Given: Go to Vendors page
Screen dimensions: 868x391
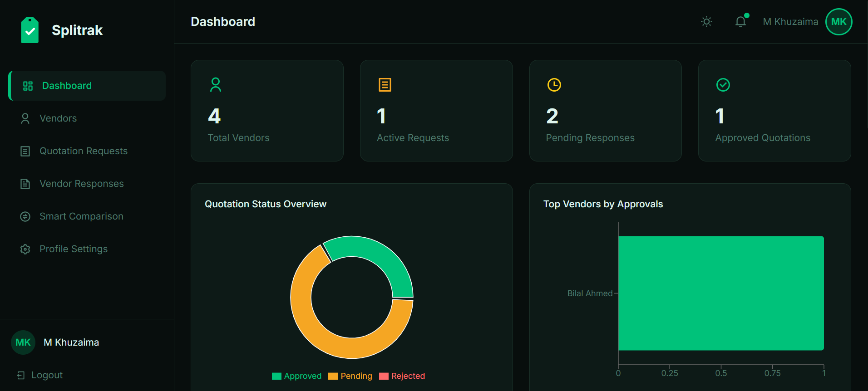Looking at the screenshot, I should click(87, 118).
